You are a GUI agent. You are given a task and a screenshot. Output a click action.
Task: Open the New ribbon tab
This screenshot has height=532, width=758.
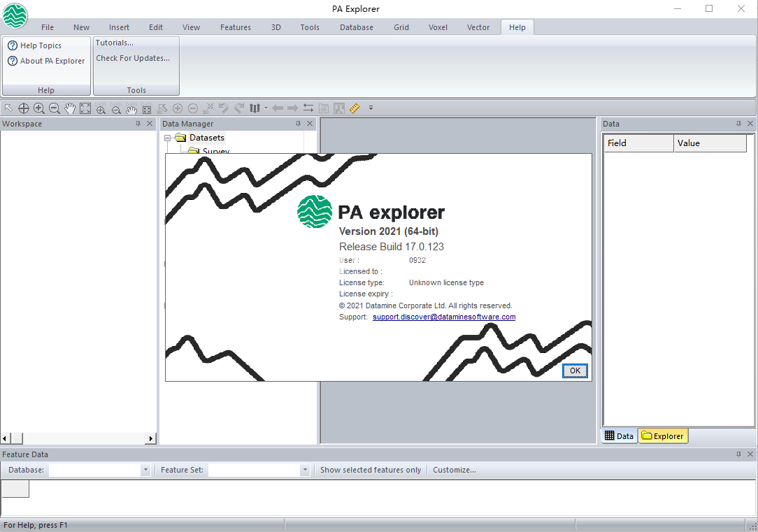[81, 27]
